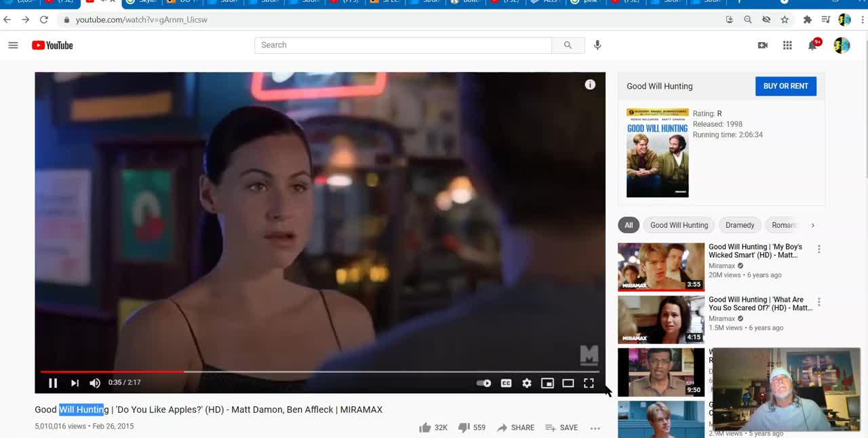This screenshot has height=438, width=868.
Task: Save the video to a playlist
Action: tap(561, 428)
